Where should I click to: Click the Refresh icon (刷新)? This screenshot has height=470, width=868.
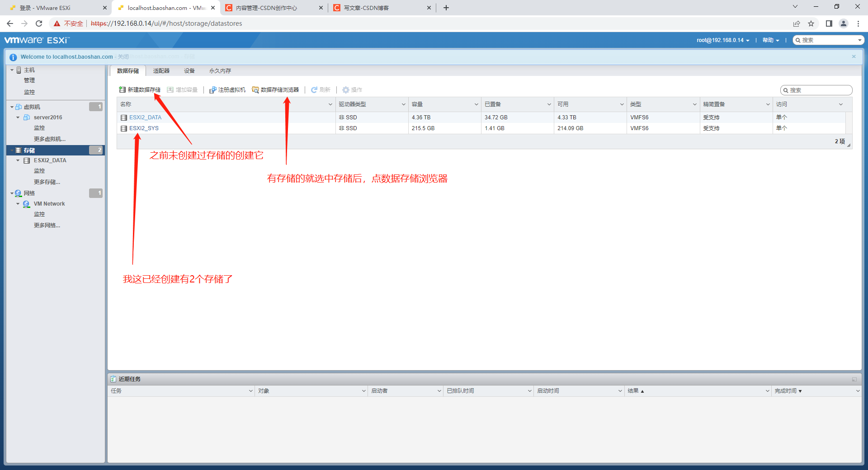pos(314,90)
